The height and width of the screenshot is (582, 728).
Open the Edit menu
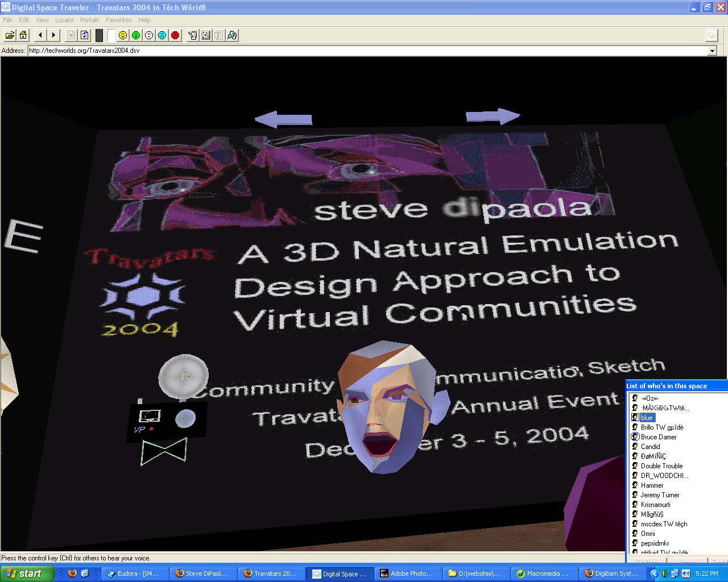24,20
